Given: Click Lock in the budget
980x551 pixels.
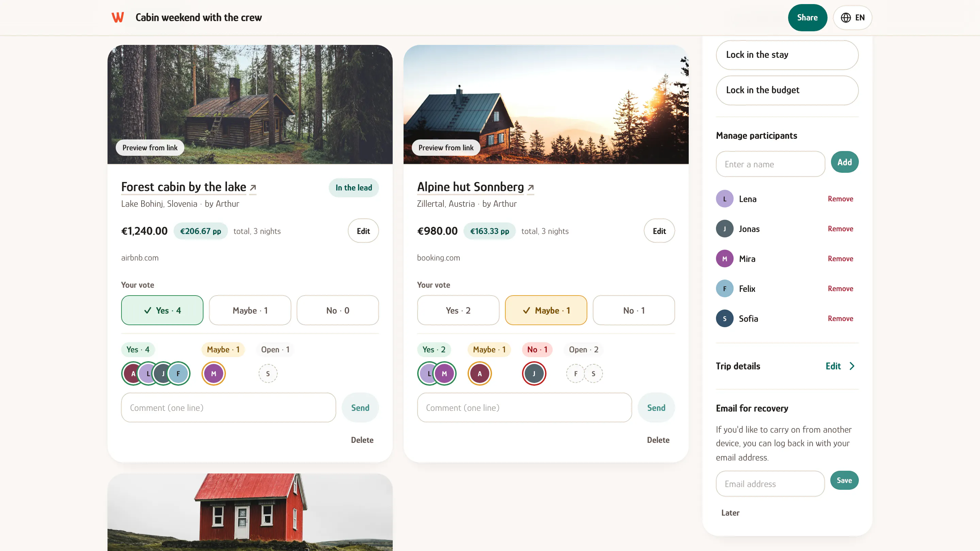Looking at the screenshot, I should click(x=787, y=90).
